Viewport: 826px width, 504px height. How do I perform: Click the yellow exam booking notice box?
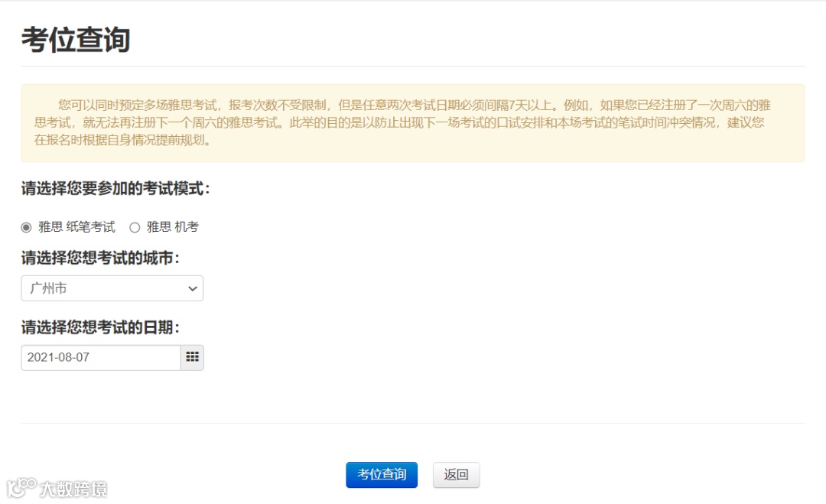[x=413, y=123]
